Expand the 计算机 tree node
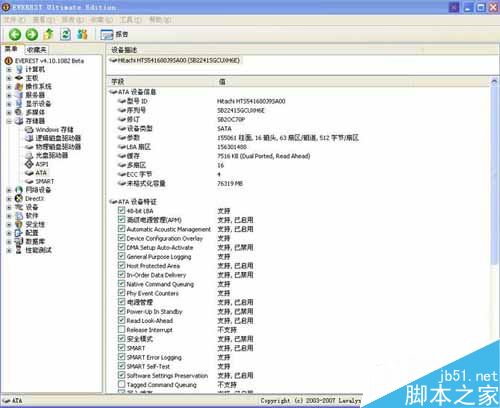500x408 pixels. point(9,70)
